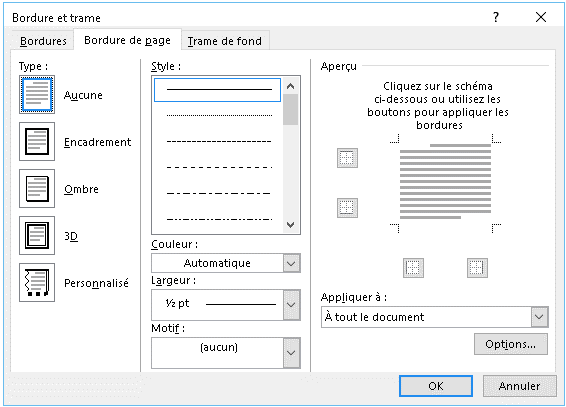Click the Annuler button
Viewport: 566px width, 407px height.
[x=519, y=386]
